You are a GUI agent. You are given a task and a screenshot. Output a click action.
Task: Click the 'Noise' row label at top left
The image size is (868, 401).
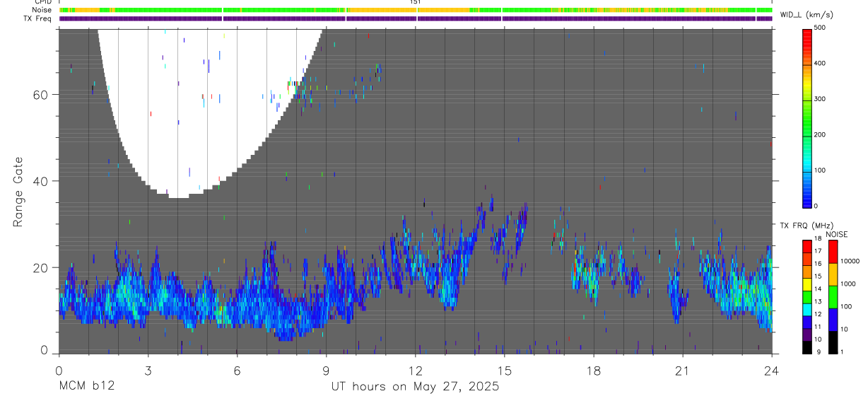tap(42, 10)
